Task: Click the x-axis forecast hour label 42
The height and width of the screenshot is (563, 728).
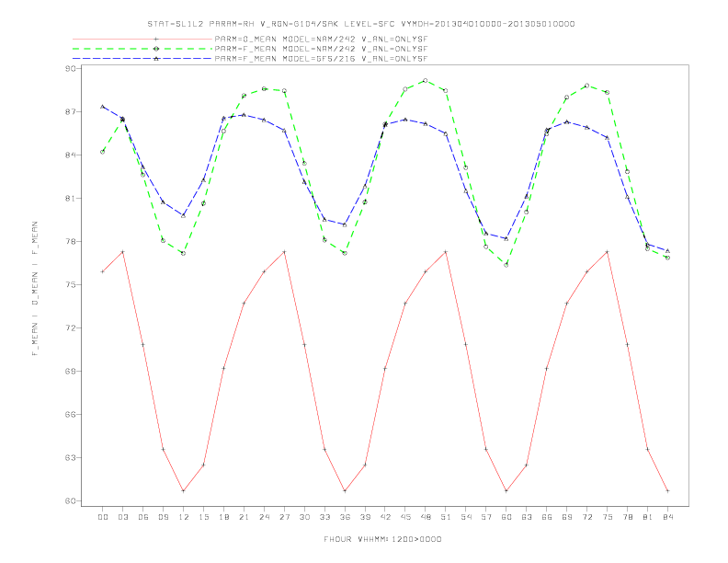Action: [385, 517]
